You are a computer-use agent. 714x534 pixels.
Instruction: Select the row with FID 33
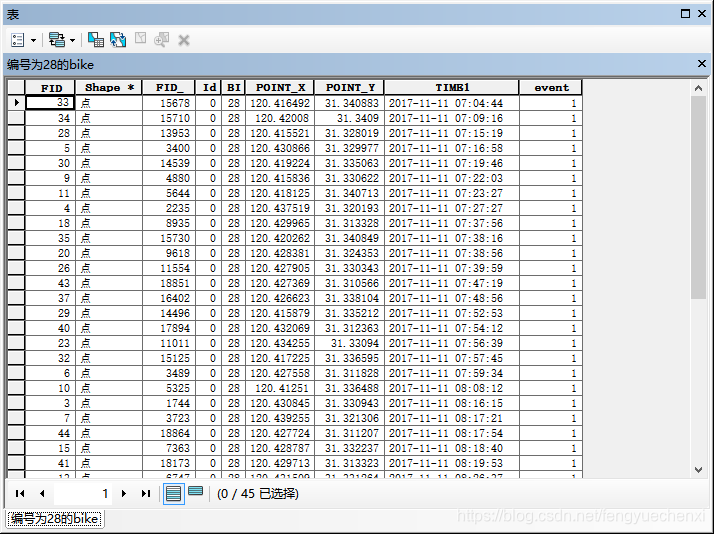coord(16,103)
